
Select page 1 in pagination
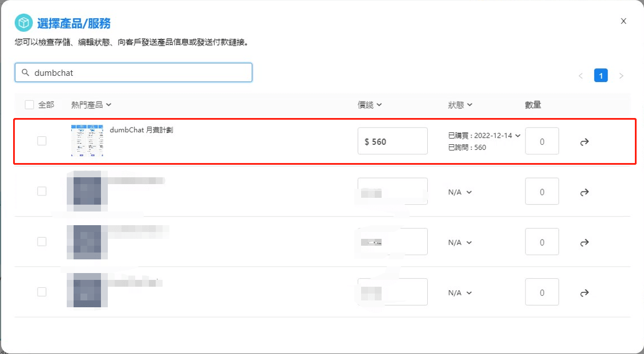[x=601, y=76]
